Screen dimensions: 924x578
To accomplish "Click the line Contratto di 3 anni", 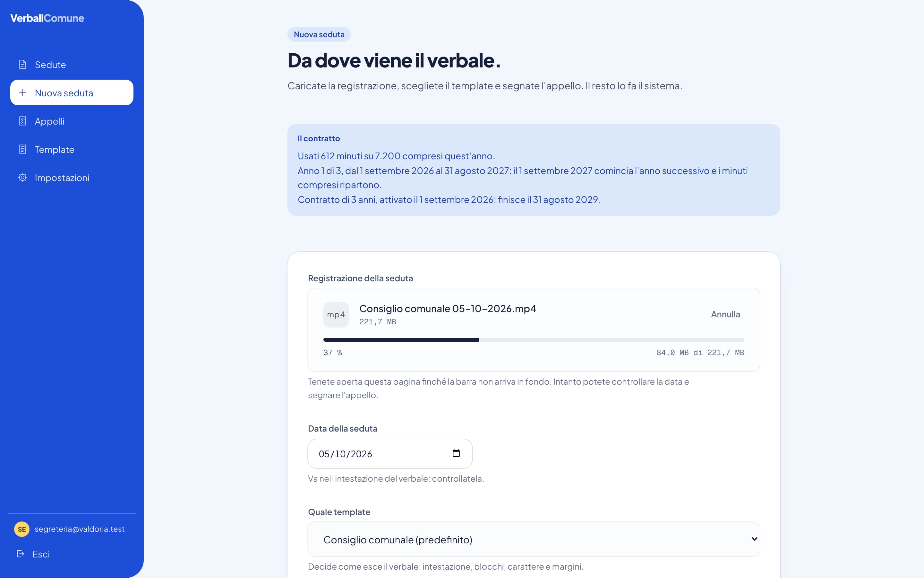I will point(449,199).
